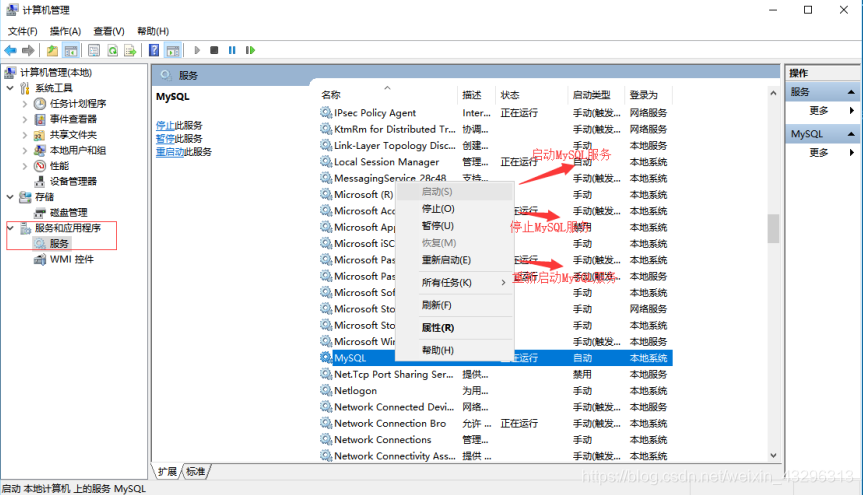Image resolution: width=863 pixels, height=495 pixels.
Task: Collapse Services and Applications tree node
Action: pos(10,227)
